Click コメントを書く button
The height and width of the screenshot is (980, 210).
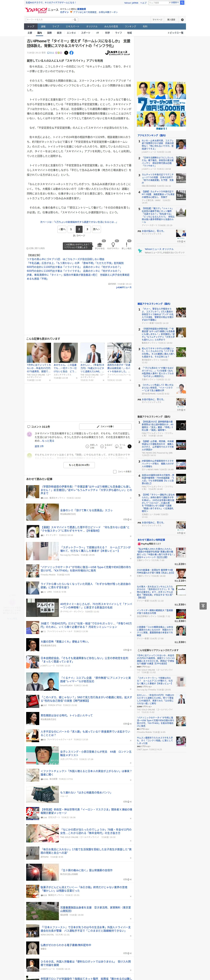pyautogui.click(x=105, y=426)
